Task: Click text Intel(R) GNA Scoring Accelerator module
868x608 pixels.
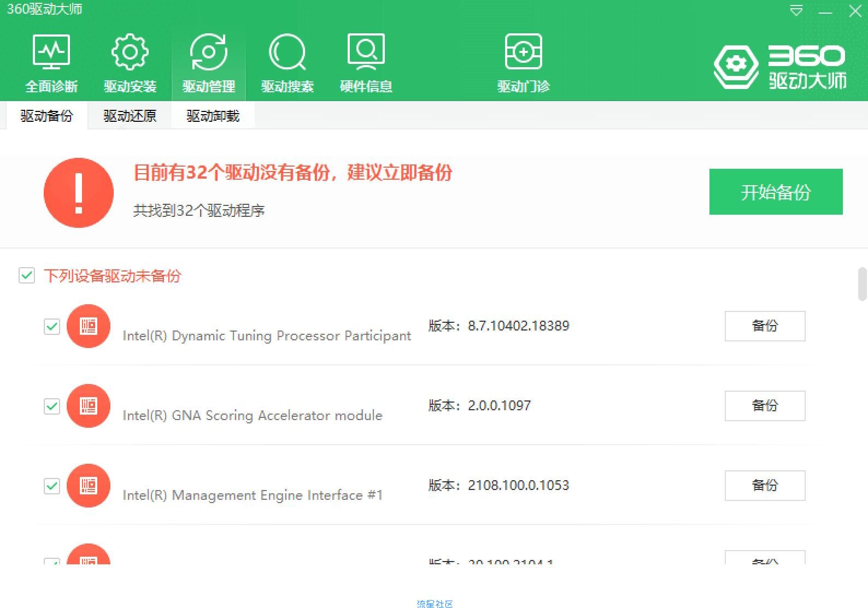Action: point(253,415)
